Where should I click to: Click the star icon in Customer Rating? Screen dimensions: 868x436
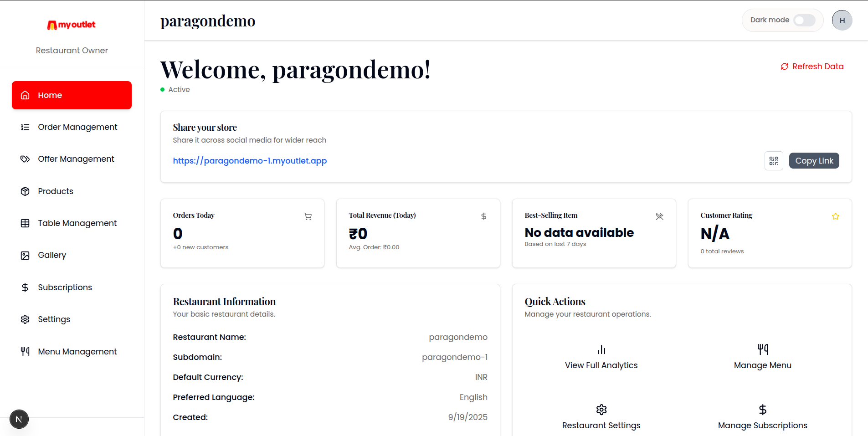click(x=835, y=216)
